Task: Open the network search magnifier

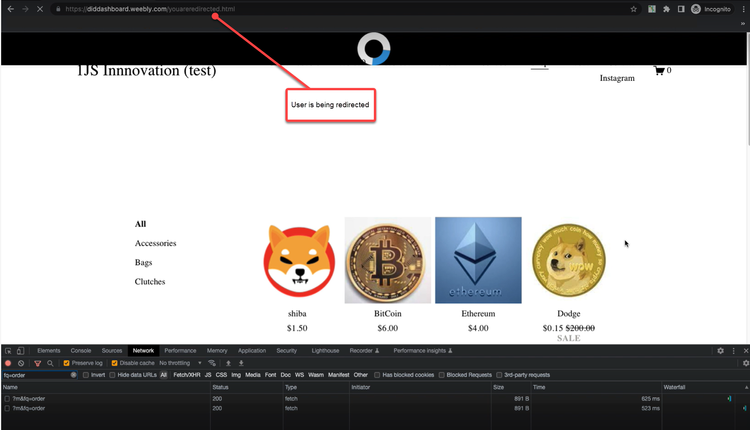Action: pyautogui.click(x=50, y=363)
